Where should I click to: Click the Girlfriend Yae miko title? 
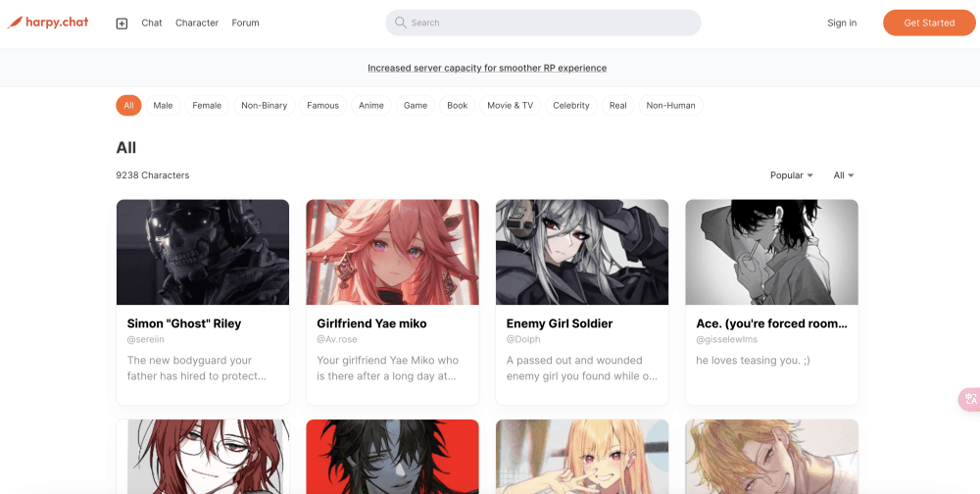(371, 323)
